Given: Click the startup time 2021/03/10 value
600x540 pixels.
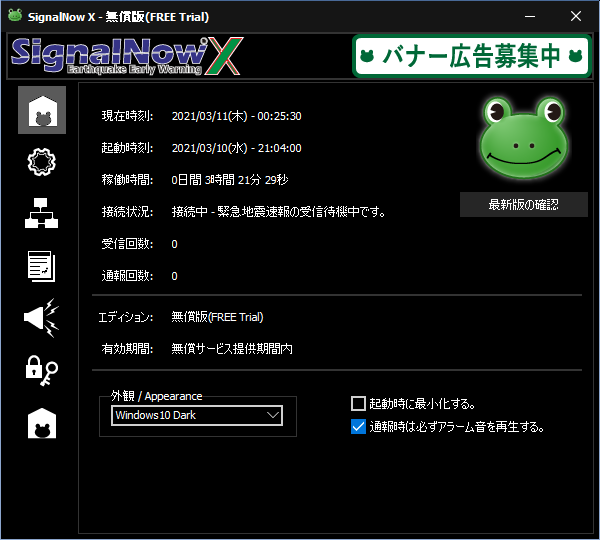Looking at the screenshot, I should coord(236,148).
